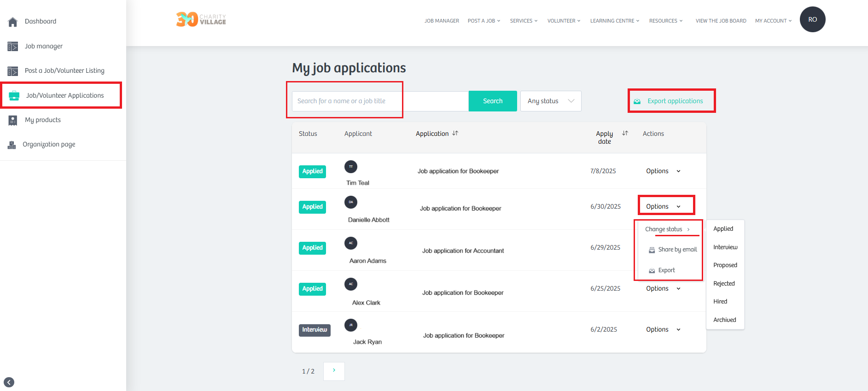
Task: Expand Options for Tim Teal
Action: point(663,171)
